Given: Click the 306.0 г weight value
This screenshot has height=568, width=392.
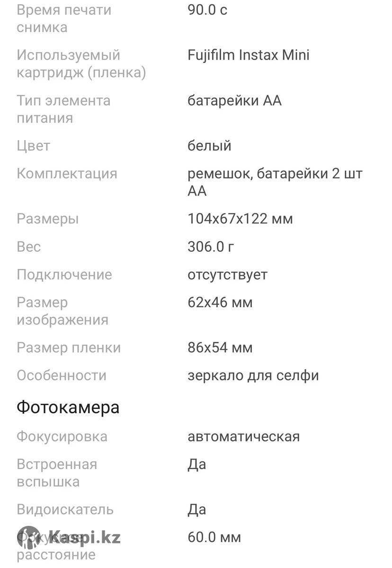Looking at the screenshot, I should (211, 247).
